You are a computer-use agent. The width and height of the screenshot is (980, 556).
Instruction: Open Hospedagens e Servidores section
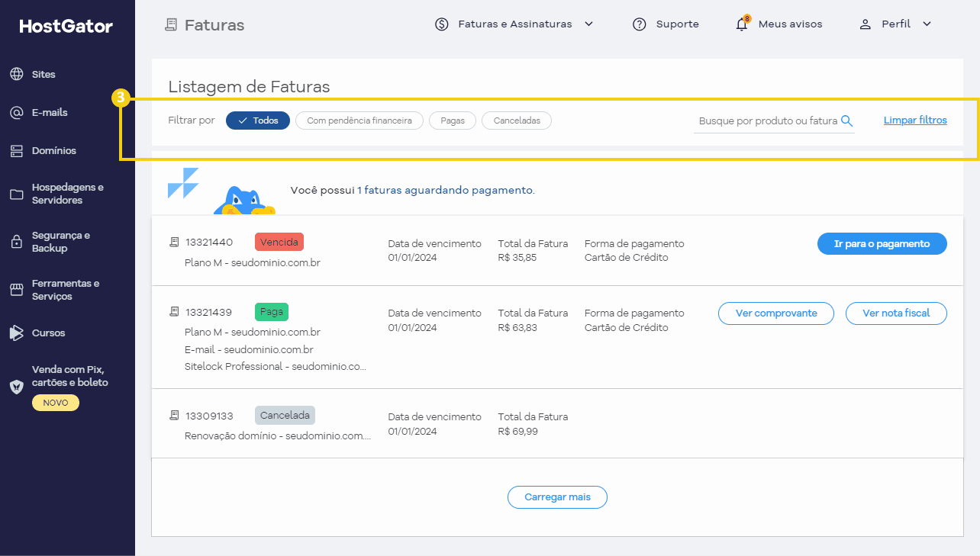[67, 194]
